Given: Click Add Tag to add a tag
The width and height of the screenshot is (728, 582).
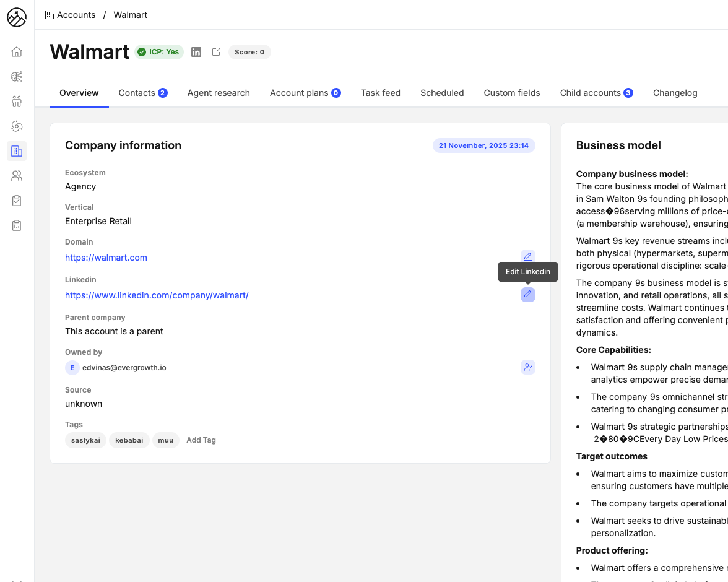Looking at the screenshot, I should 201,440.
